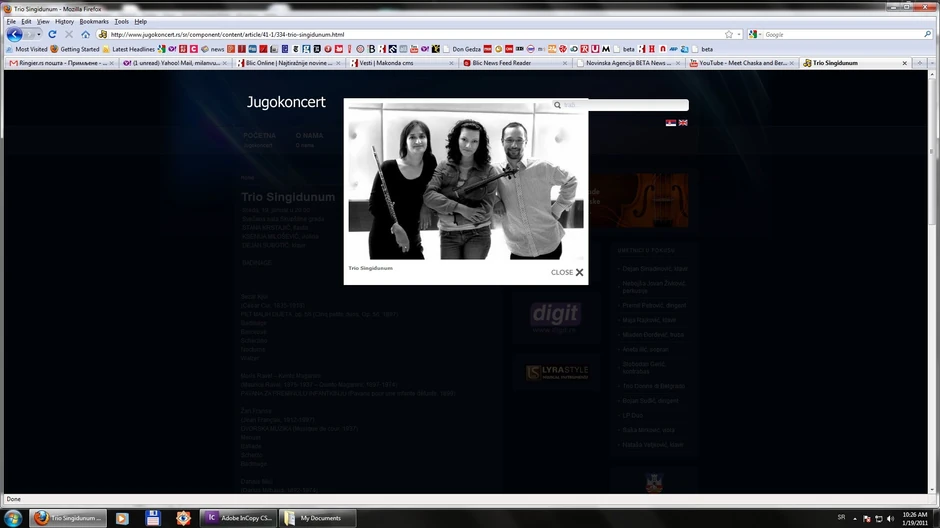
Task: Open the History menu
Action: coord(64,21)
